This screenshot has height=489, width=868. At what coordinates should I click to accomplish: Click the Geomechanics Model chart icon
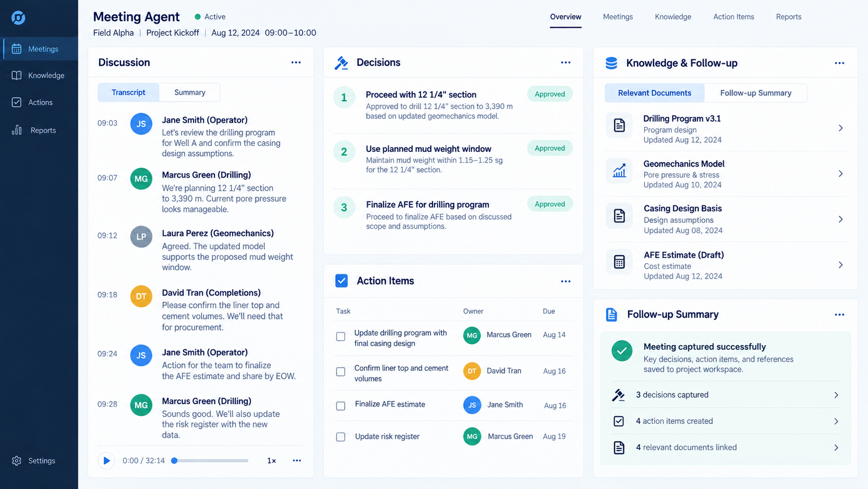[619, 170]
